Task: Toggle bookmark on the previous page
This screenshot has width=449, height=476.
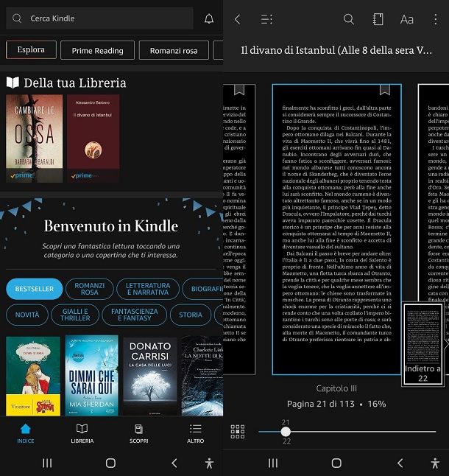Action: [x=239, y=90]
